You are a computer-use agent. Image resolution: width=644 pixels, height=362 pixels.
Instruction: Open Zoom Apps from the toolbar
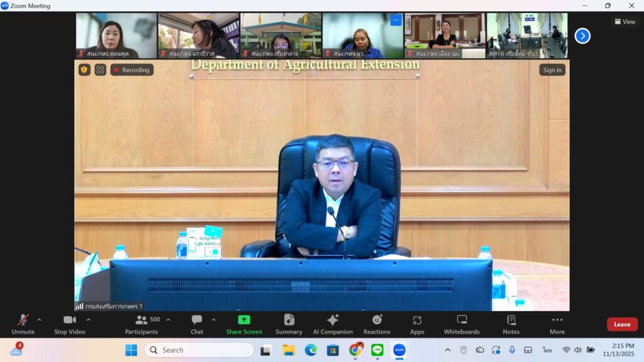pos(417,324)
